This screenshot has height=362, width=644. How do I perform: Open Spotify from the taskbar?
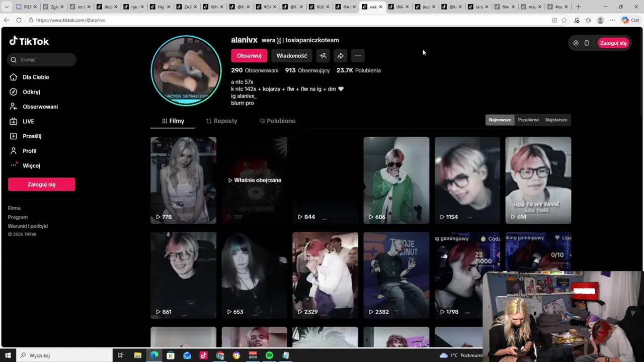(x=269, y=355)
